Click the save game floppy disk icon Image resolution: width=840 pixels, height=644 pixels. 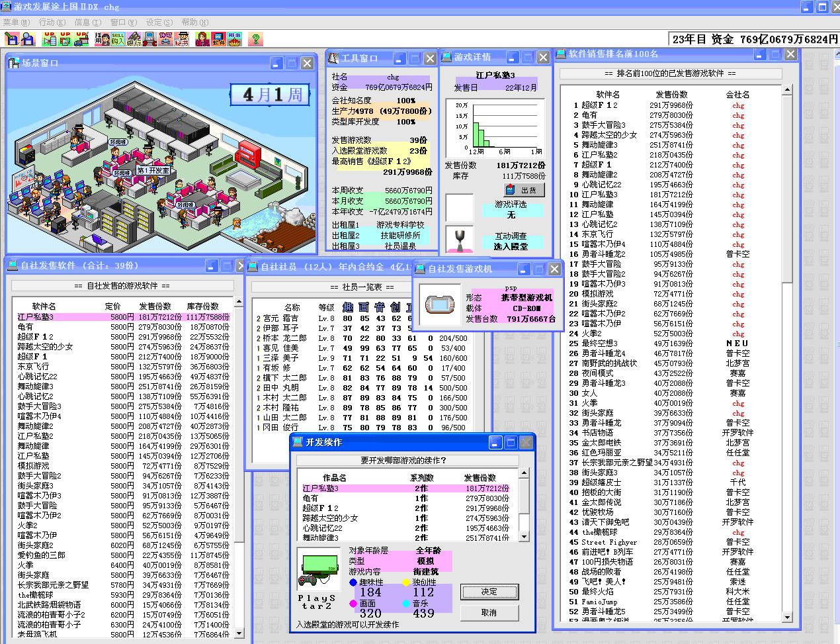(x=11, y=39)
